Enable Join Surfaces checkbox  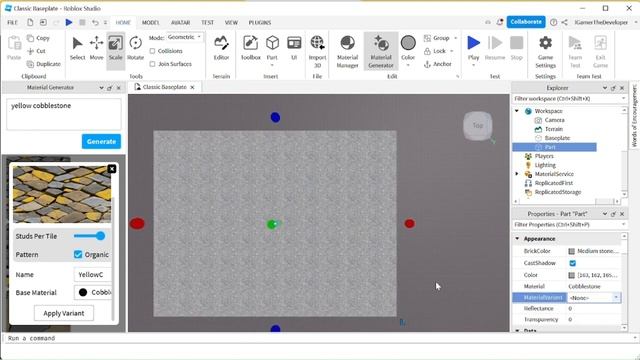click(152, 64)
